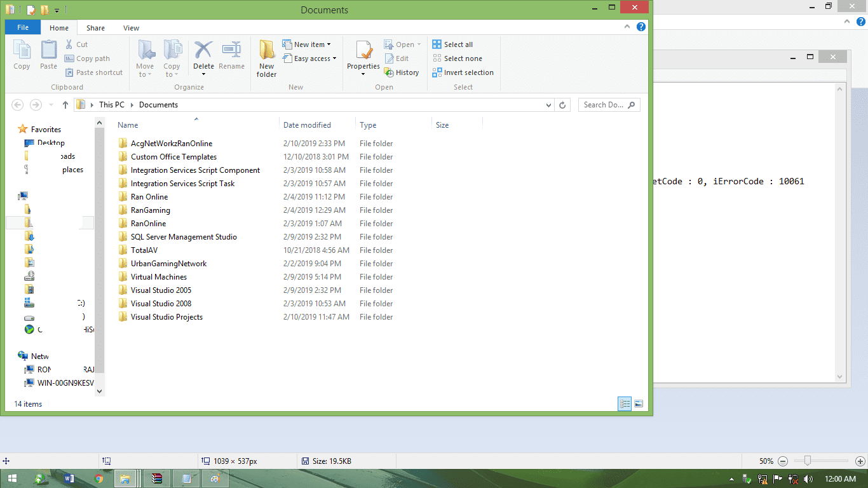Click the taskbar volume speaker icon

(x=808, y=478)
